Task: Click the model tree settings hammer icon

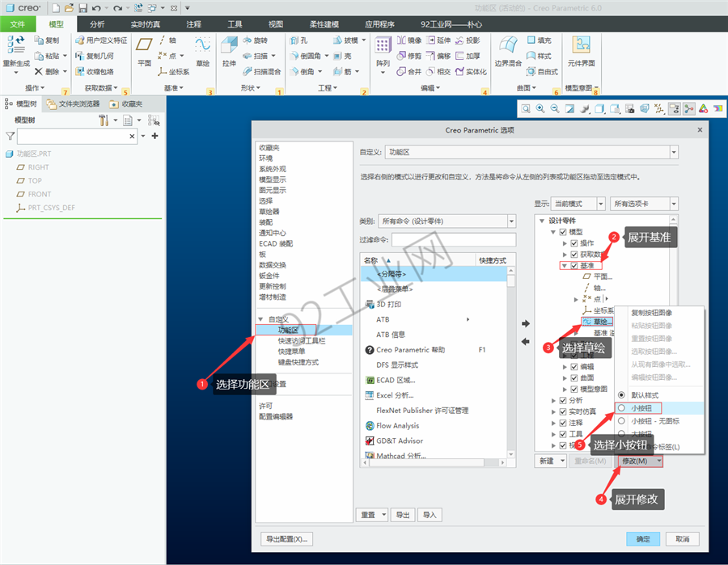Action: tap(104, 120)
